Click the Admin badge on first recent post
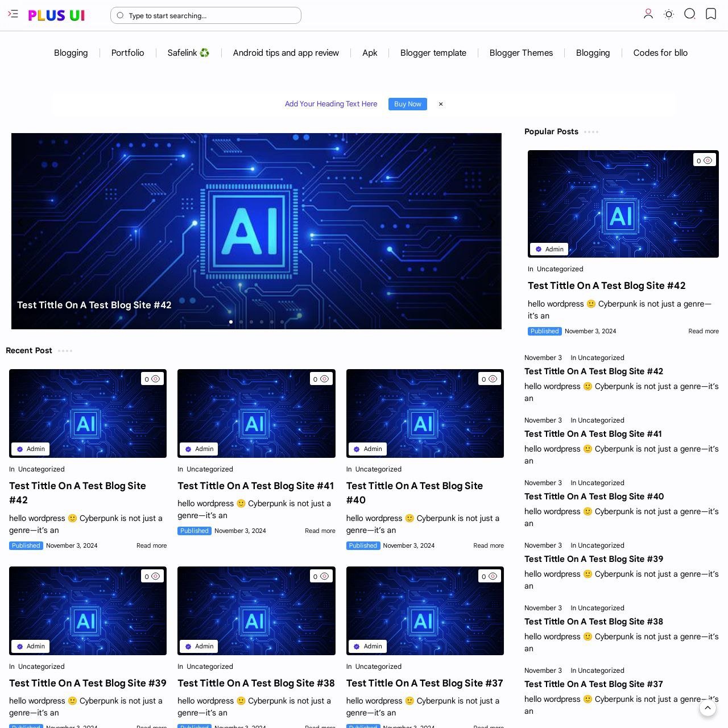The image size is (728, 728). click(31, 449)
